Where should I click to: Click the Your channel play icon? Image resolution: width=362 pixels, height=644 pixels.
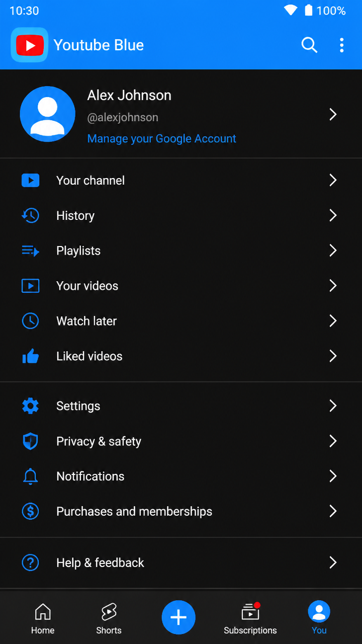pos(31,180)
